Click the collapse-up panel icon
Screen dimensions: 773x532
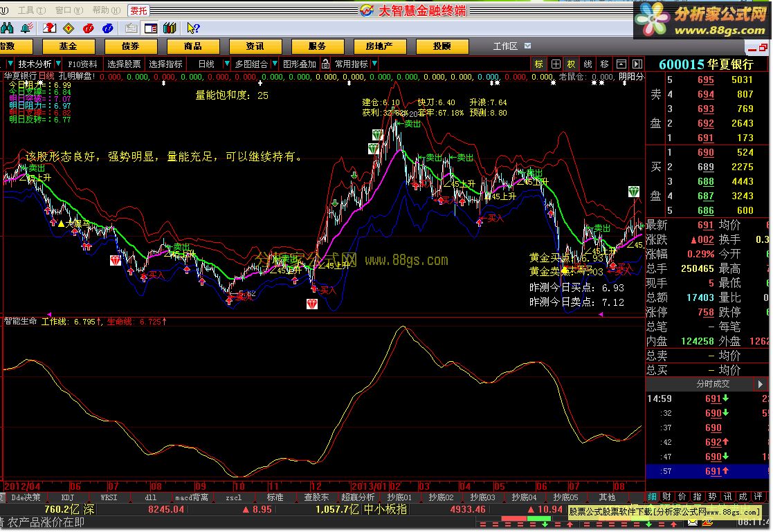[x=621, y=64]
